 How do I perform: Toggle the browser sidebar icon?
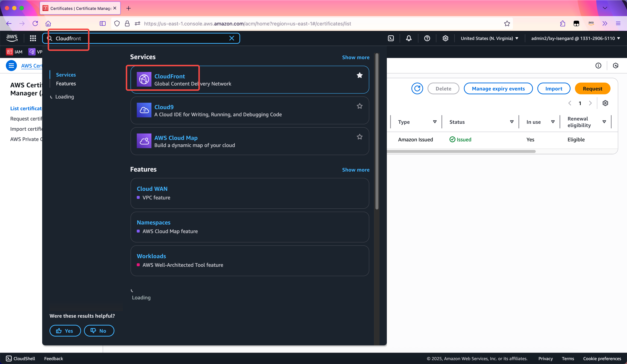(102, 24)
